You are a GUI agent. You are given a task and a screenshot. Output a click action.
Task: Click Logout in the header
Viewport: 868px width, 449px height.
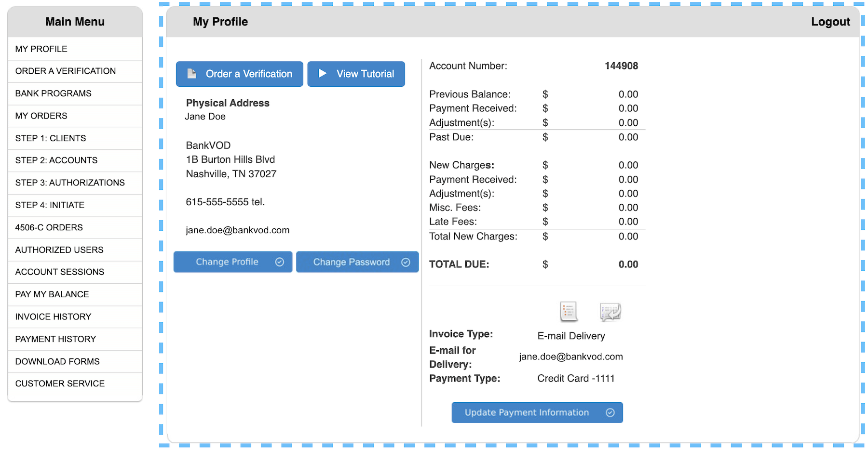[x=830, y=21]
